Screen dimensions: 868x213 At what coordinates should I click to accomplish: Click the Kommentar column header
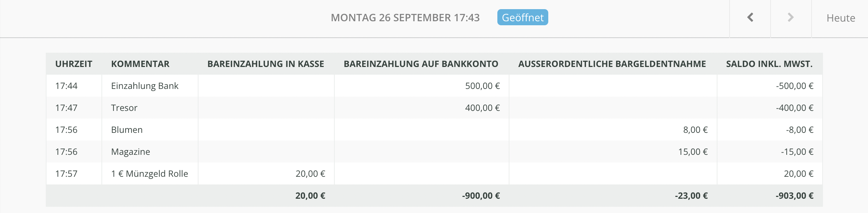(140, 64)
